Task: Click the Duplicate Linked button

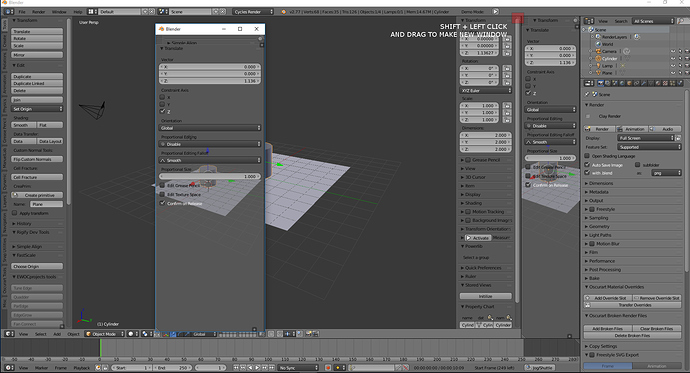Action: (x=37, y=83)
